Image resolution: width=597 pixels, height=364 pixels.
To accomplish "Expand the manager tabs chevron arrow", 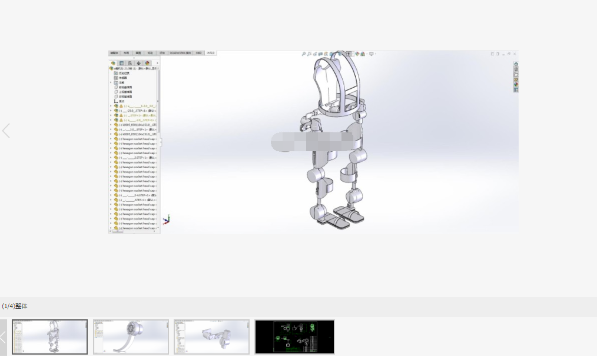I will 157,63.
